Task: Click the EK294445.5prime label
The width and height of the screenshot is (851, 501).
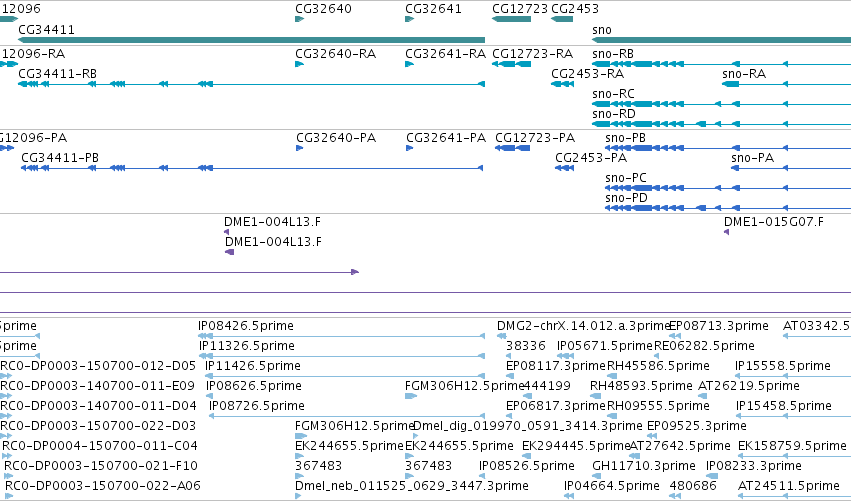Action: 576,446
